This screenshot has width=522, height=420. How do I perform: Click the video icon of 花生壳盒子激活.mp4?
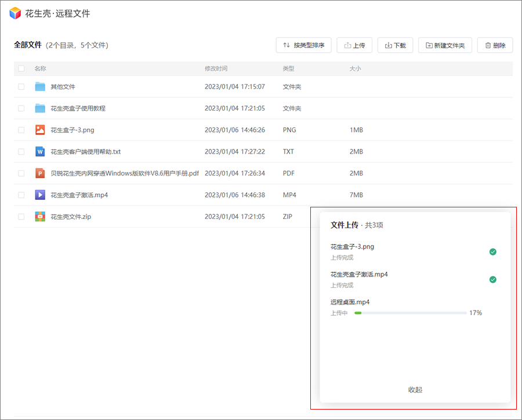pos(40,195)
